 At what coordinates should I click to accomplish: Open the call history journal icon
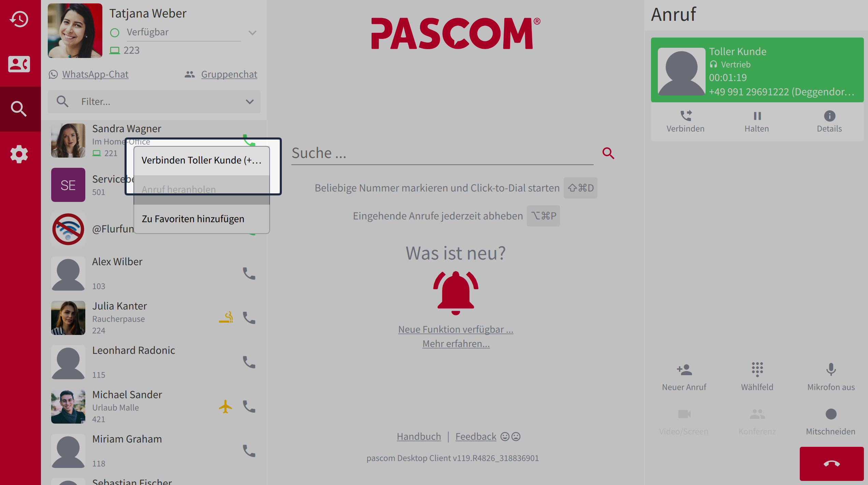[19, 19]
